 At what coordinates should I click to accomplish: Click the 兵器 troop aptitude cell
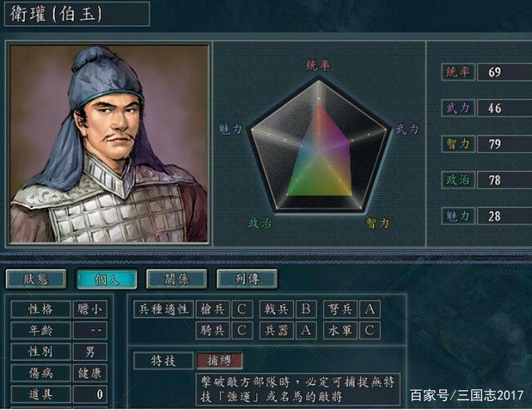click(x=277, y=330)
